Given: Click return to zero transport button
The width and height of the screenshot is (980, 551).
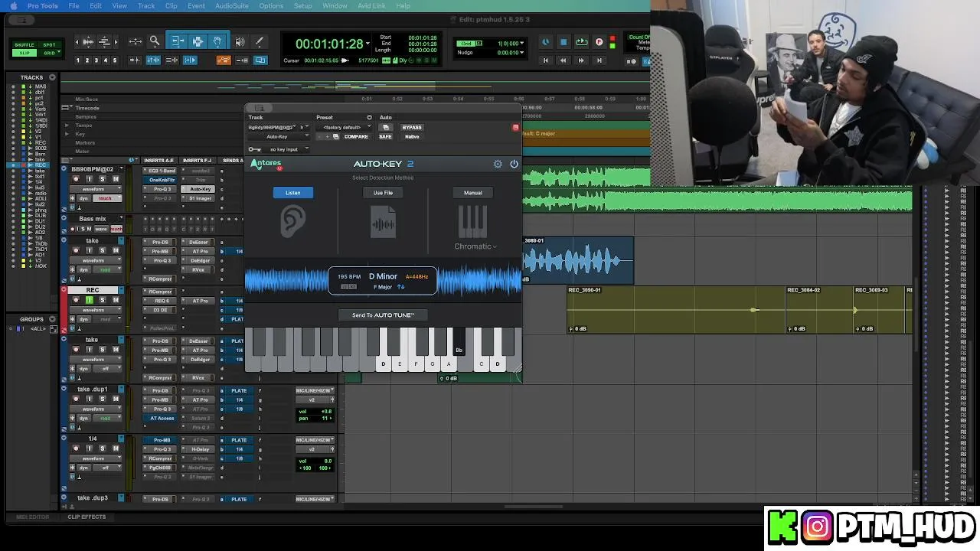Looking at the screenshot, I should pos(546,60).
